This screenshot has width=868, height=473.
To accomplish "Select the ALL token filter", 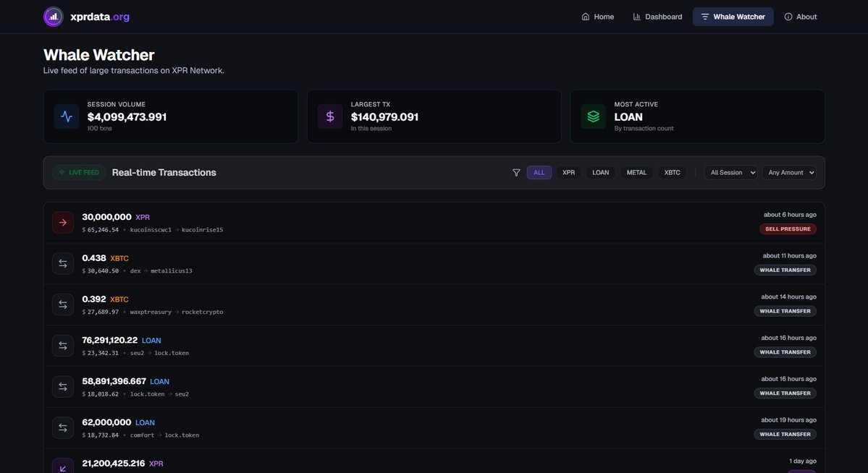I will pos(539,173).
